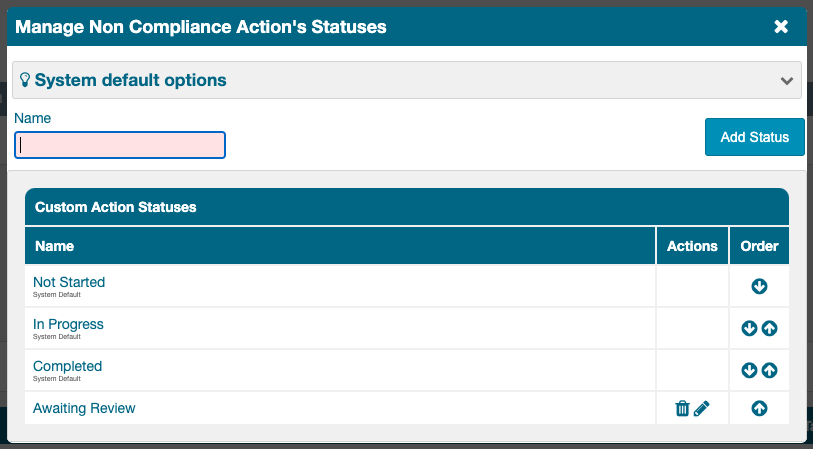This screenshot has width=813, height=449.
Task: Click the Add Status button
Action: (x=754, y=137)
